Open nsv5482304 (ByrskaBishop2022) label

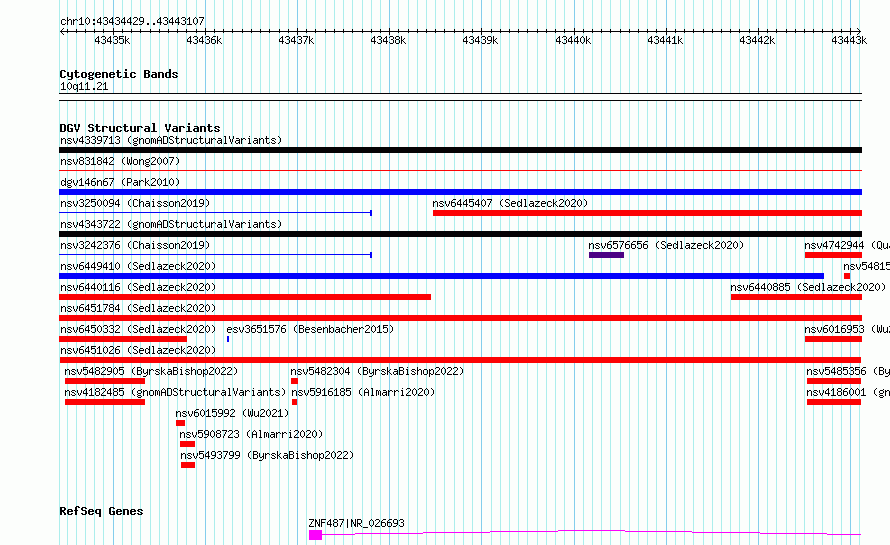(377, 371)
